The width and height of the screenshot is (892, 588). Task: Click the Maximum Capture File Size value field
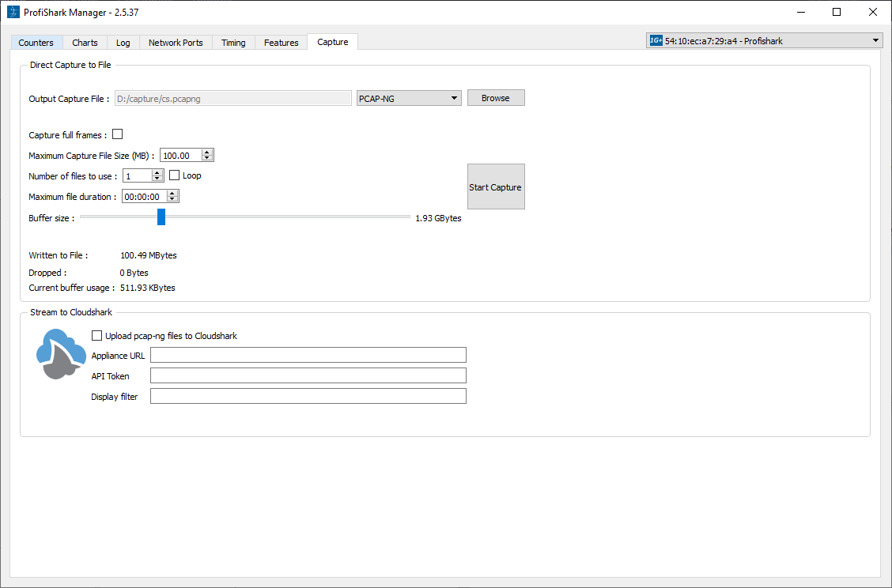[x=181, y=155]
